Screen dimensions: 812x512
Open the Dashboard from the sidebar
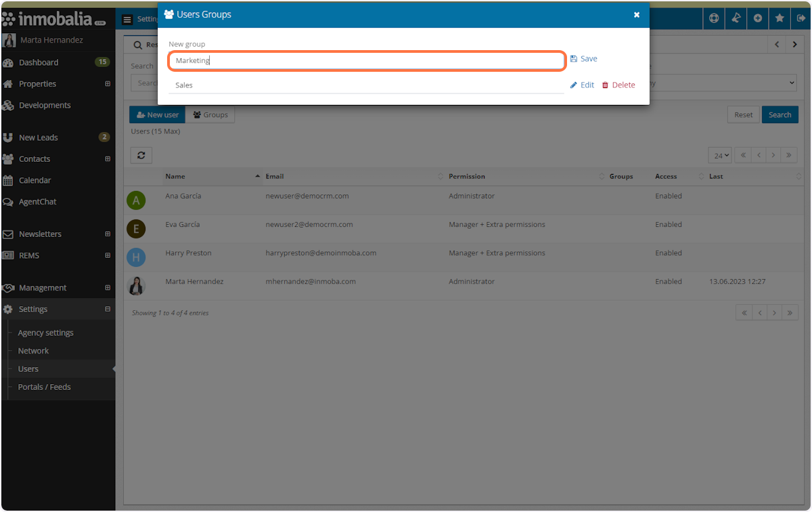(x=39, y=62)
